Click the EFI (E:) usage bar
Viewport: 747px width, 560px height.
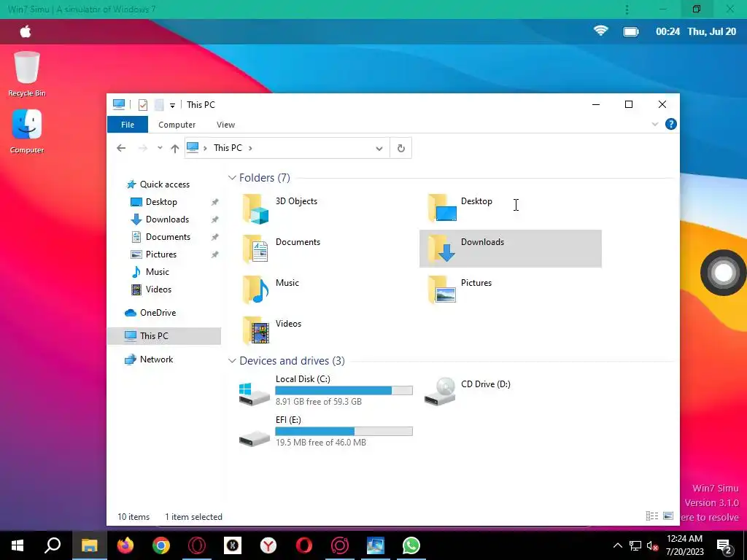tap(344, 432)
